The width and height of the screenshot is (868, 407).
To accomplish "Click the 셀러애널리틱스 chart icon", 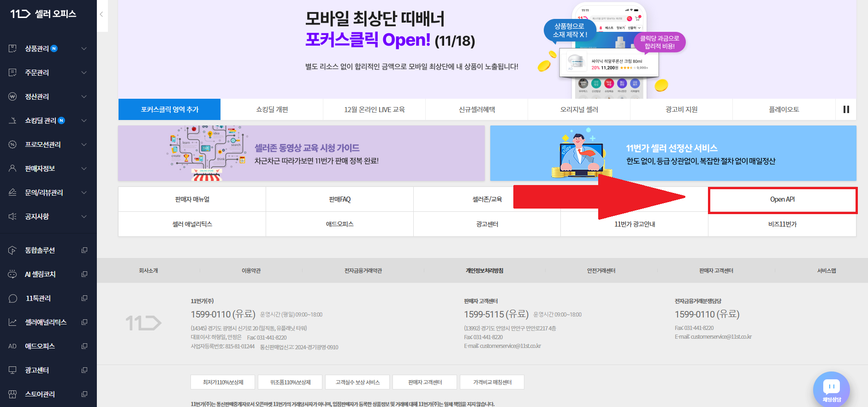I will tap(12, 322).
